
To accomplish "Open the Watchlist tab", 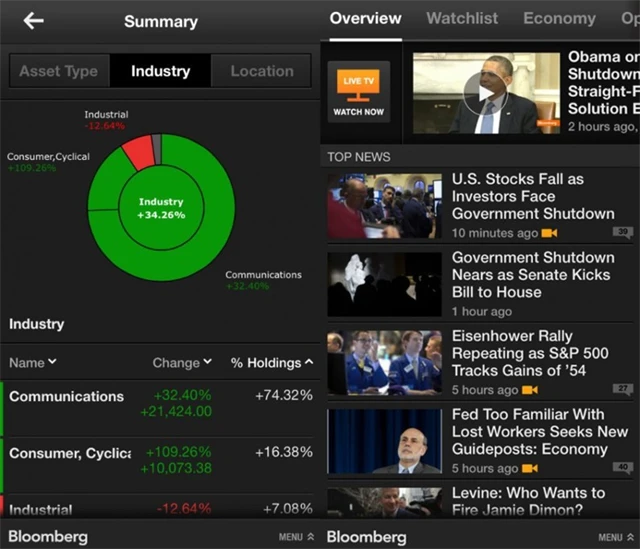I will [x=462, y=18].
